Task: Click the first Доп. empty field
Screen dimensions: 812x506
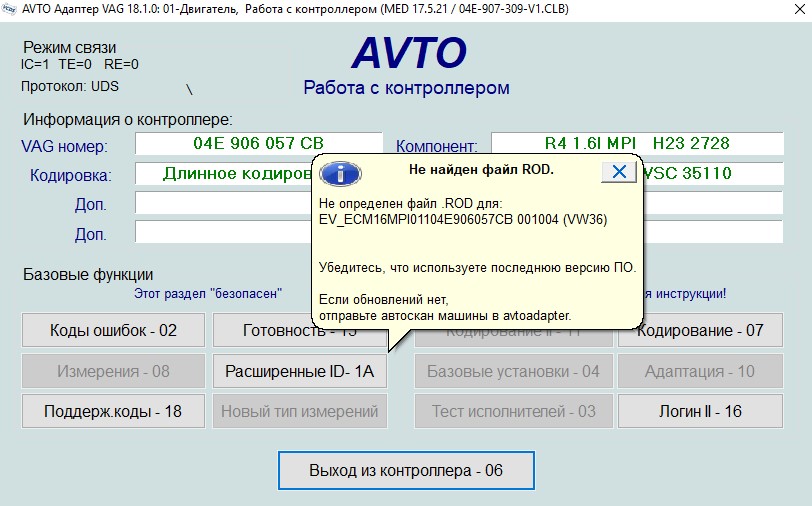Action: coord(224,203)
